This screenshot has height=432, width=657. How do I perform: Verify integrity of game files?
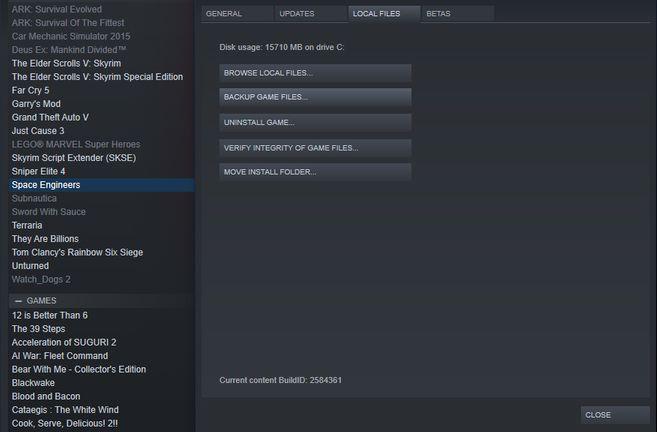point(315,148)
